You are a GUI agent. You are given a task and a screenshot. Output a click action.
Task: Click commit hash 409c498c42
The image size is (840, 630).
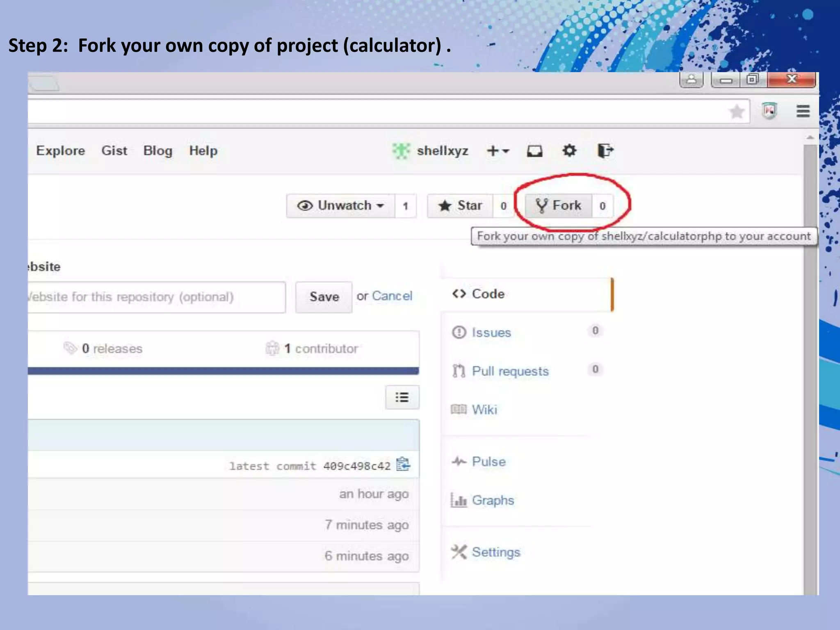coord(357,466)
